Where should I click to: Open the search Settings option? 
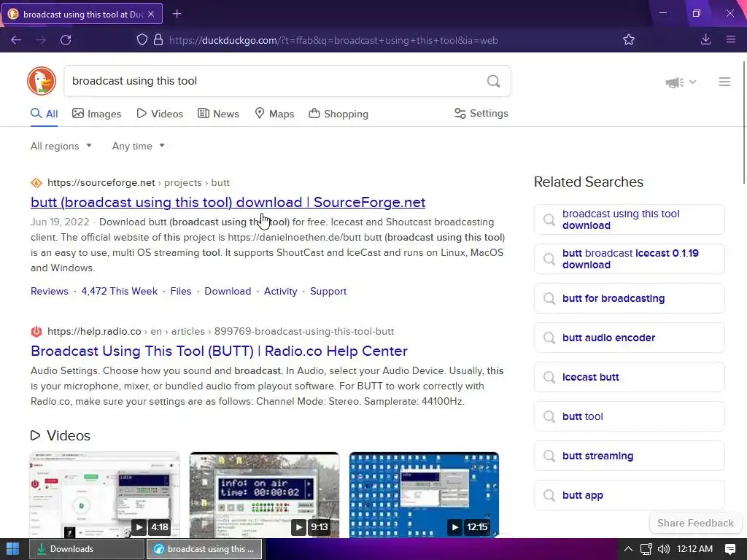point(481,113)
